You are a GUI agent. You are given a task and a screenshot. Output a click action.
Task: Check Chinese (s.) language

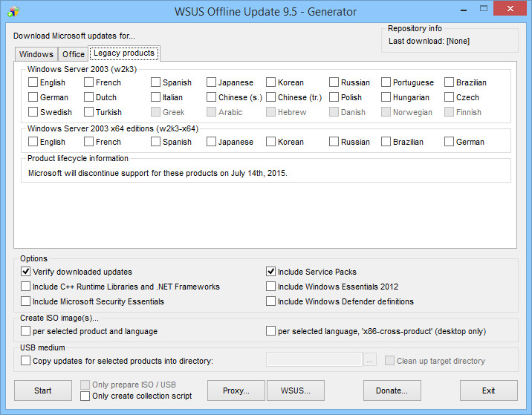(x=211, y=97)
